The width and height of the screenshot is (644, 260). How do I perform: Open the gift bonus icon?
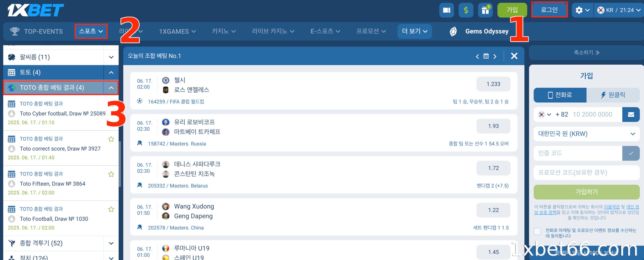(485, 10)
